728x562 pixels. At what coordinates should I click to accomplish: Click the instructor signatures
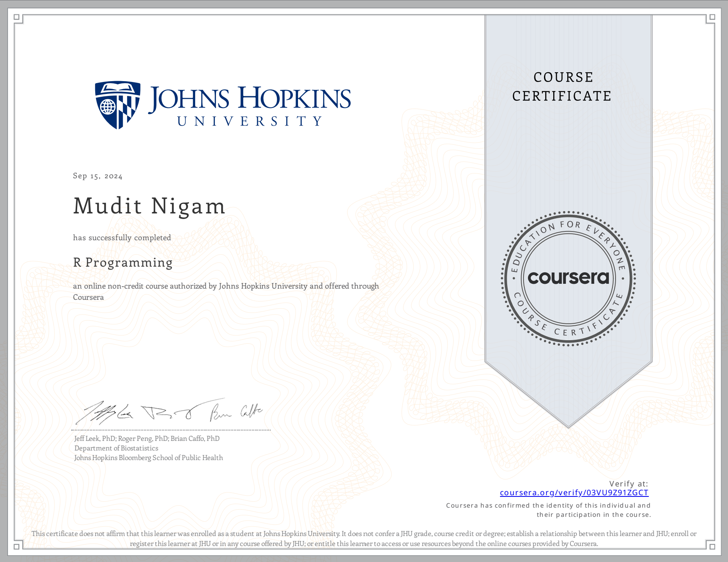pos(170,412)
